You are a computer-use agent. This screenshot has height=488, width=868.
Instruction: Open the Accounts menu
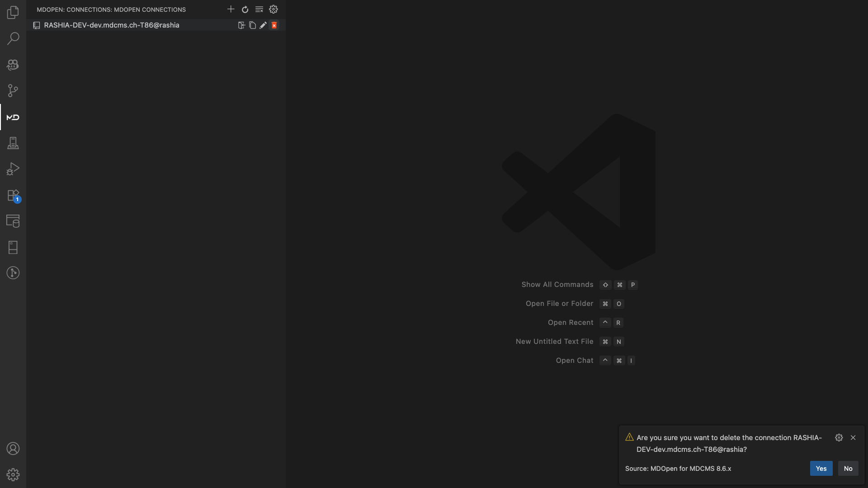(x=13, y=449)
